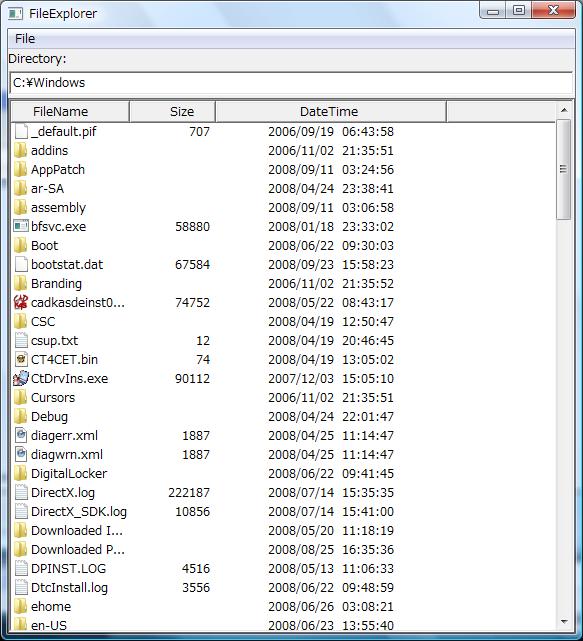Select the DigitalLocker folder icon
Image resolution: width=583 pixels, height=641 pixels.
coord(20,473)
